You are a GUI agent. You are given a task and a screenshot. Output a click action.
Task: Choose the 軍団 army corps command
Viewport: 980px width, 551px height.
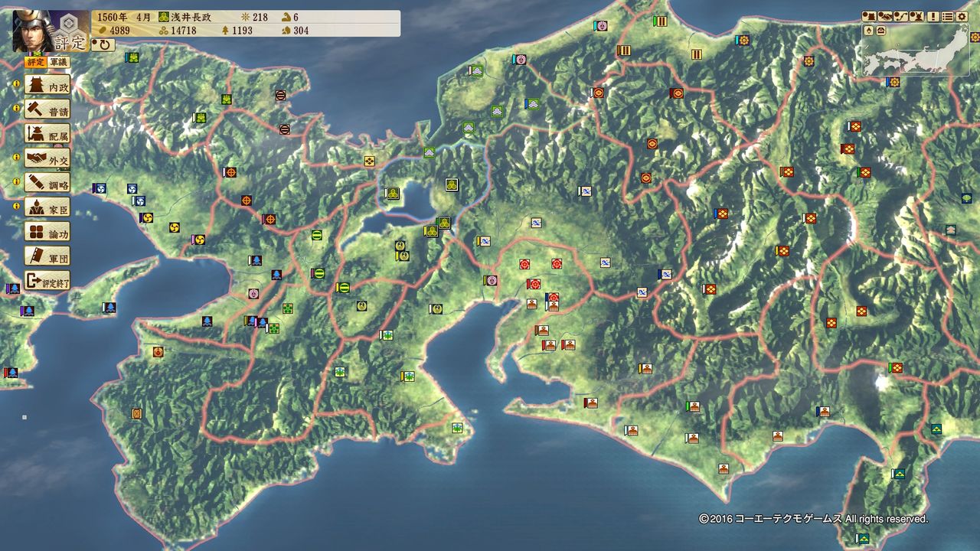47,256
